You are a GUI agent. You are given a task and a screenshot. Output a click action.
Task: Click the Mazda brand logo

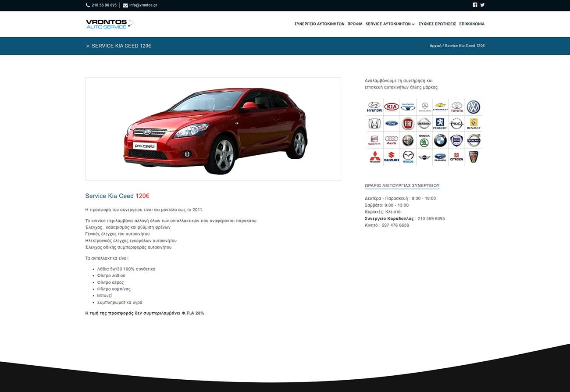pos(408,157)
